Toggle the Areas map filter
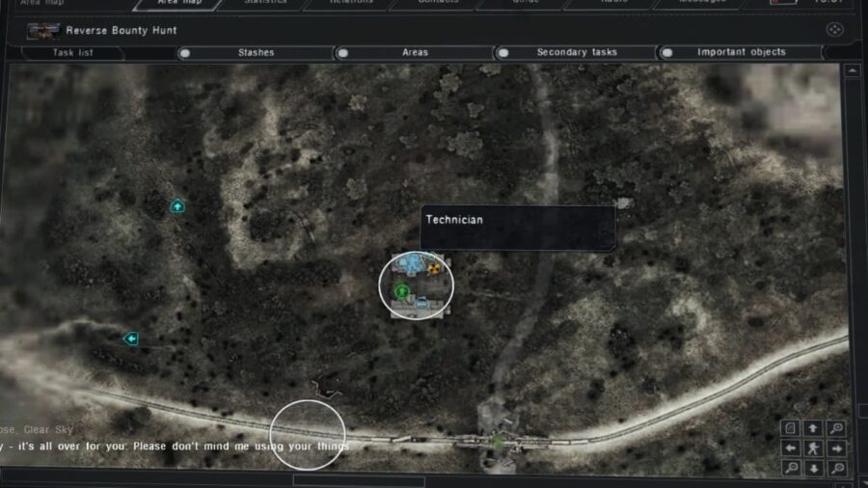The image size is (868, 488). 414,53
